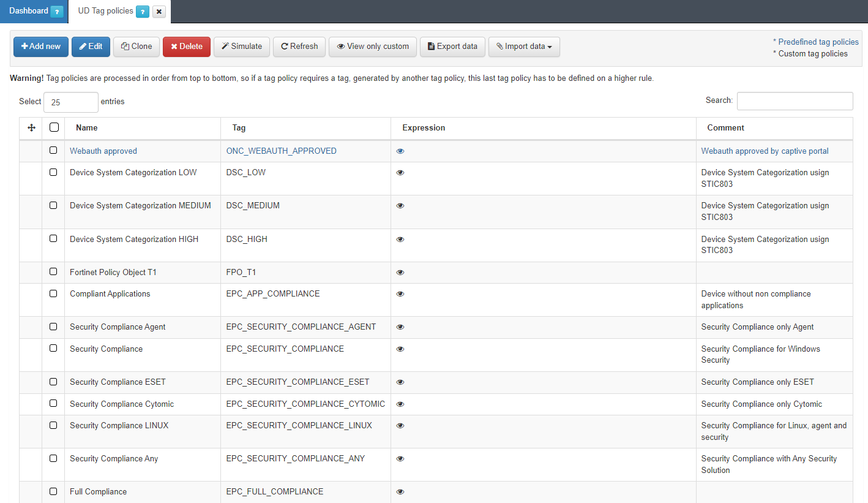The image size is (868, 503).
Task: Open the Import data dropdown
Action: (524, 47)
